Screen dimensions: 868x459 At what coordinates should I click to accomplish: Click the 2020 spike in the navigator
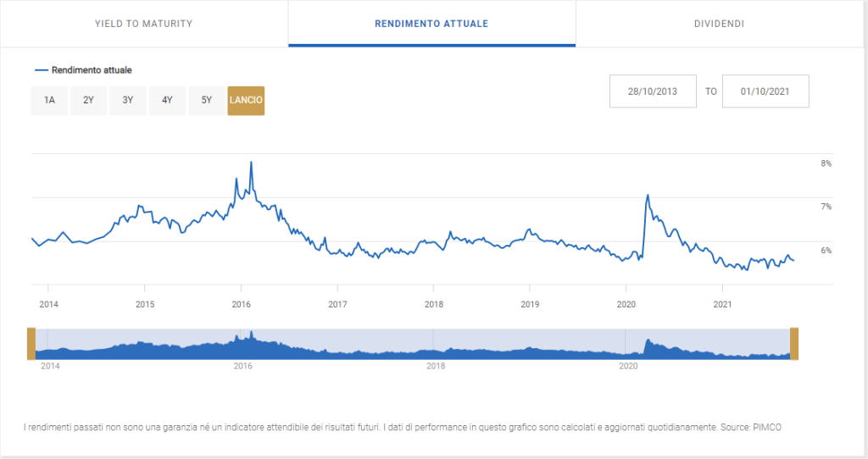(x=648, y=341)
